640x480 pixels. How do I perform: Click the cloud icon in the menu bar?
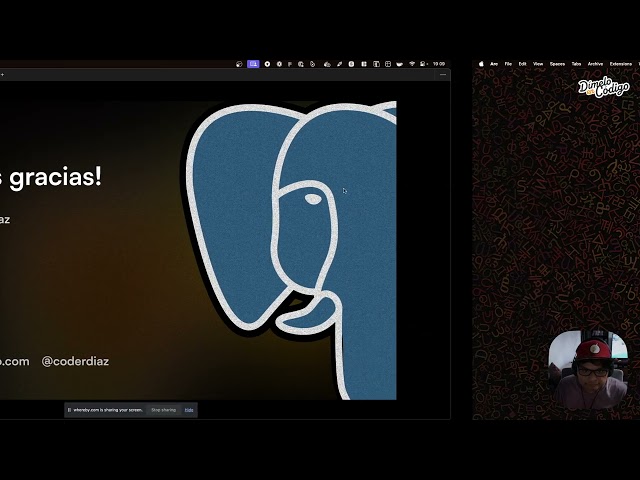pos(327,64)
